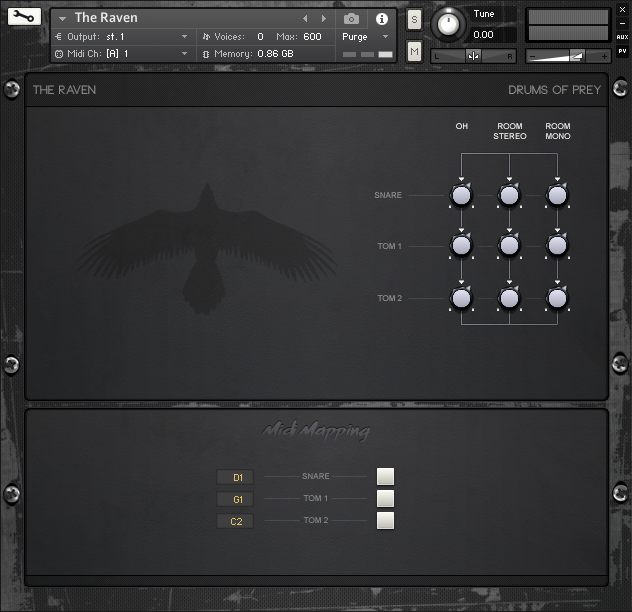Toggle the Solo (S) button
Image resolution: width=632 pixels, height=612 pixels.
point(414,20)
